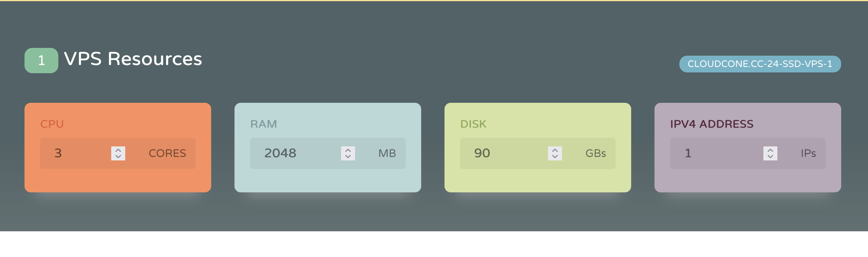The height and width of the screenshot is (257, 868).
Task: Click the RAM label in the blue card
Action: 264,124
